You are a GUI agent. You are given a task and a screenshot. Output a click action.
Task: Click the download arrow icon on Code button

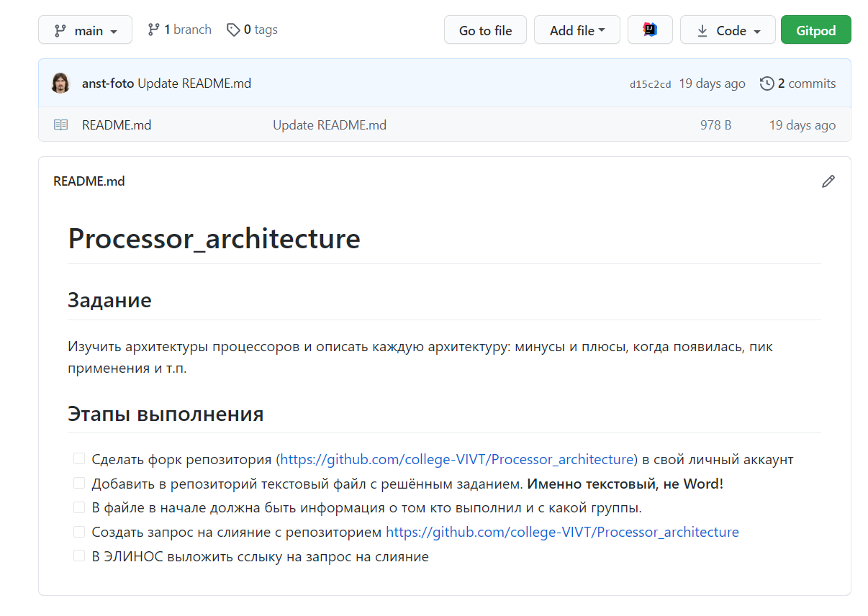(x=701, y=30)
